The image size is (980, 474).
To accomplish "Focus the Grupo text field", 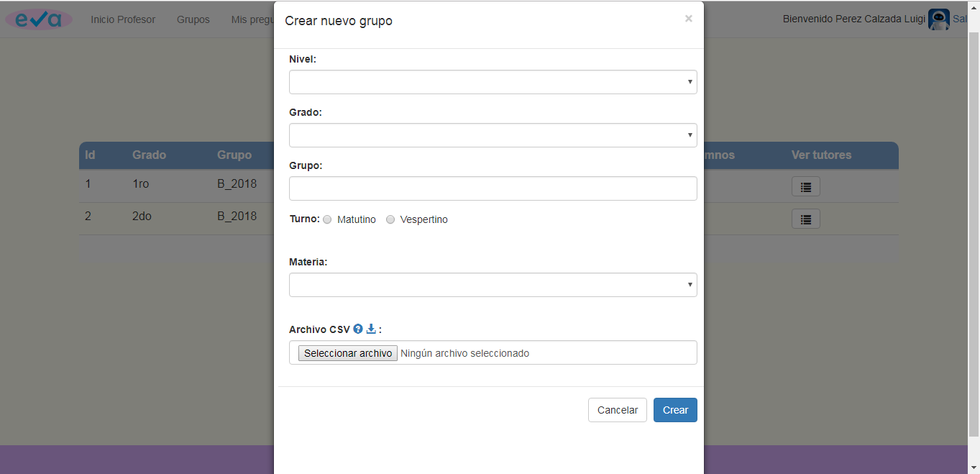I will pos(493,188).
